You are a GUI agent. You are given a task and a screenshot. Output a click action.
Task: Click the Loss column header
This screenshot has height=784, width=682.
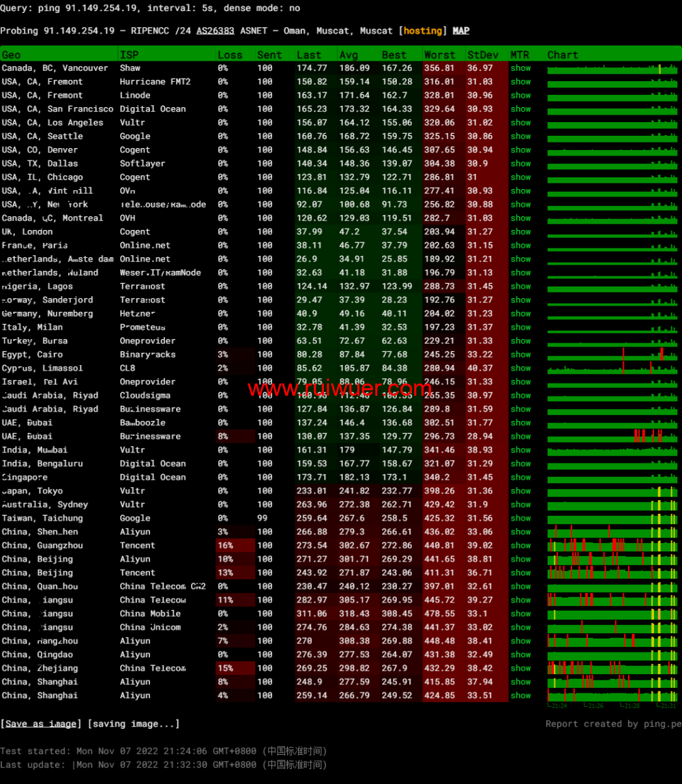click(x=230, y=55)
